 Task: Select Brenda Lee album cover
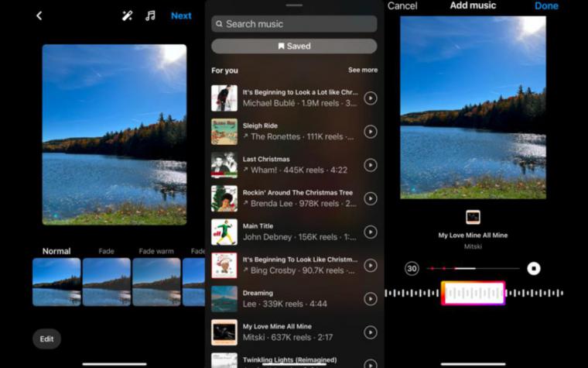click(x=224, y=198)
